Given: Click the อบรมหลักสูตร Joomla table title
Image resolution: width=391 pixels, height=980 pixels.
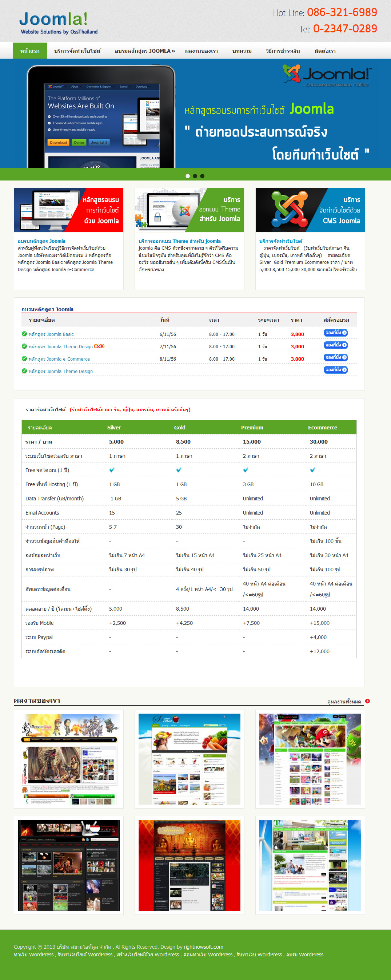Looking at the screenshot, I should coord(48,309).
